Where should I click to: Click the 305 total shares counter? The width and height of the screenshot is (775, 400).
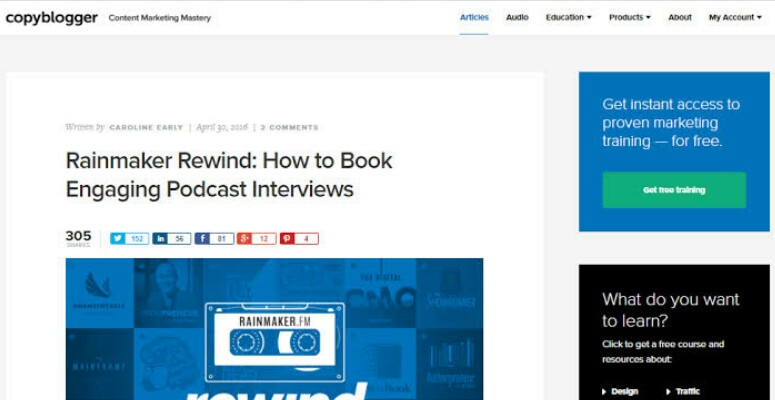coord(79,238)
